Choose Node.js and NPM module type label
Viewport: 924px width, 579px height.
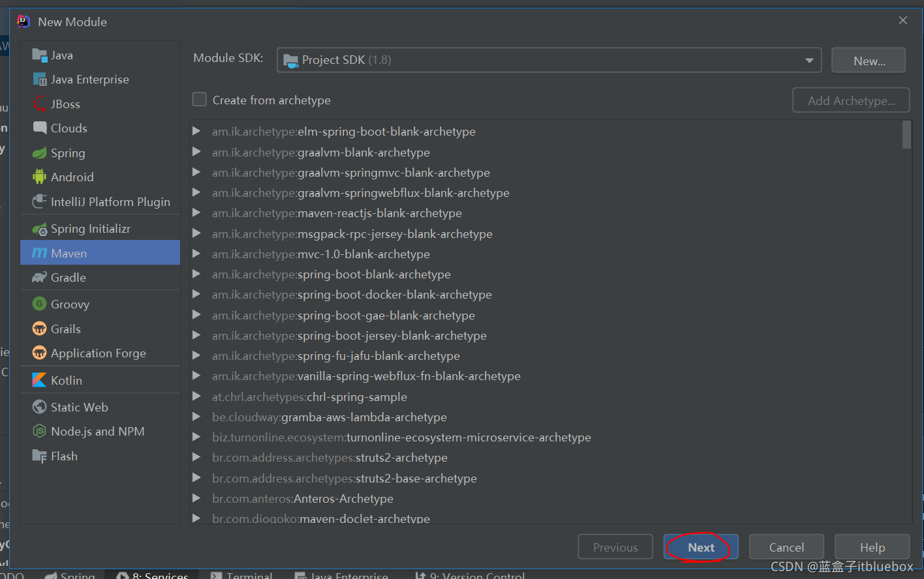[98, 431]
